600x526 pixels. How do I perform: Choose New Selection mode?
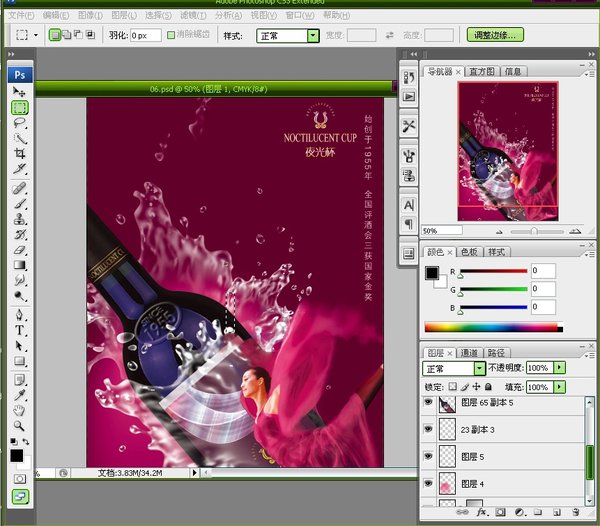(55, 35)
